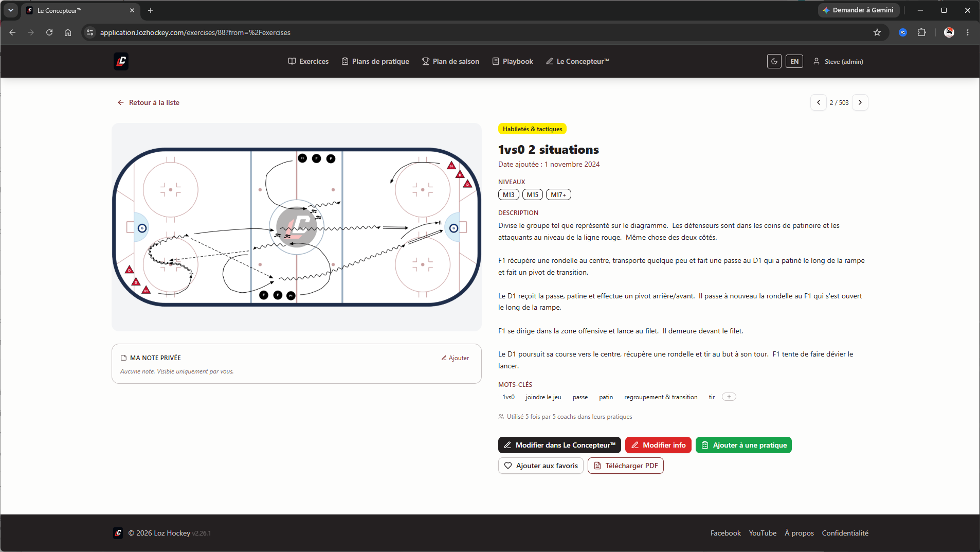Toggle dark mode moon icon

[x=774, y=61]
